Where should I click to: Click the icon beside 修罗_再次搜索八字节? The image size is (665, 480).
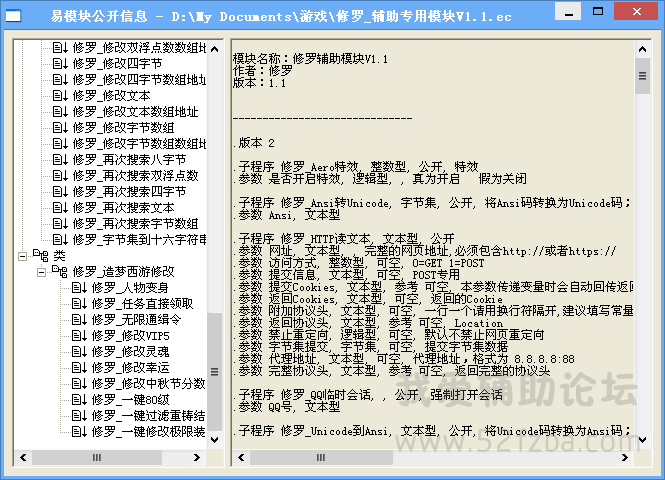pyautogui.click(x=60, y=159)
